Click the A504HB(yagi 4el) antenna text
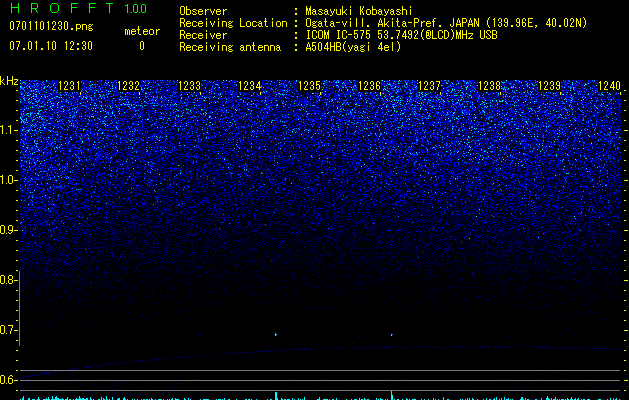The image size is (629, 400). [353, 47]
